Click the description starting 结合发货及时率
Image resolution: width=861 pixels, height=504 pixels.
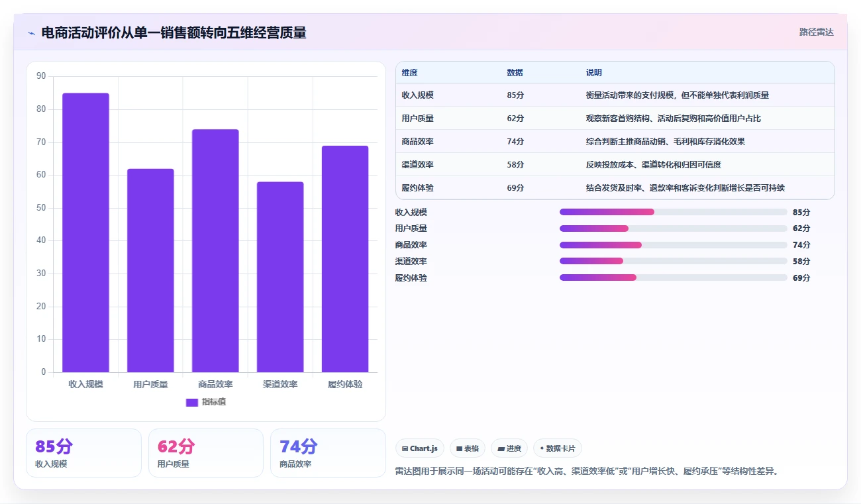coord(685,188)
